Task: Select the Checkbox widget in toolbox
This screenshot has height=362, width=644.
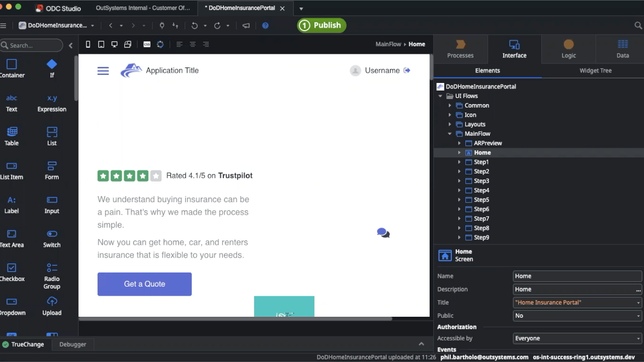Action: pyautogui.click(x=12, y=268)
